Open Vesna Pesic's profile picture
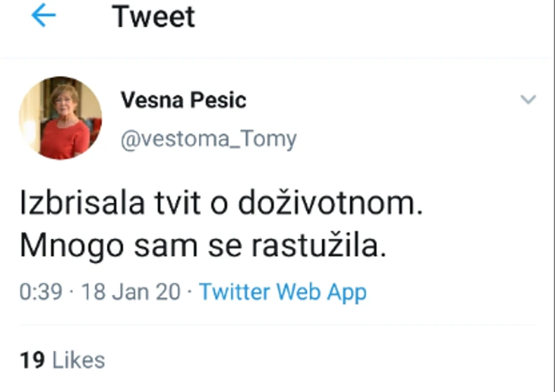Viewport: 555px width, 392px height. click(60, 118)
